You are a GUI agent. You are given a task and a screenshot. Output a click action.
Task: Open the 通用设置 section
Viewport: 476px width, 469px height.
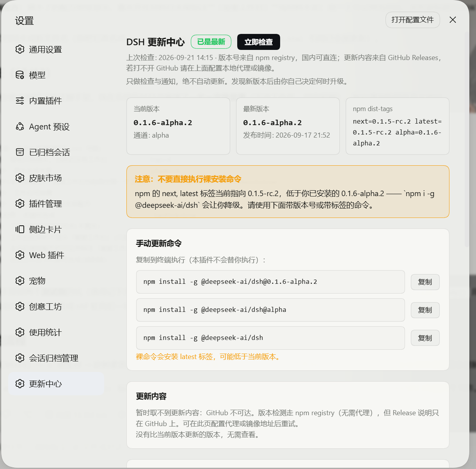click(x=56, y=49)
